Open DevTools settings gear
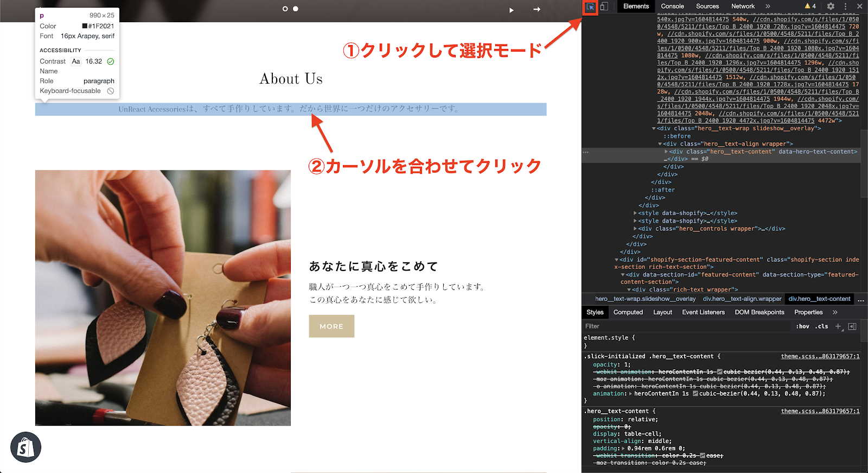 point(831,7)
